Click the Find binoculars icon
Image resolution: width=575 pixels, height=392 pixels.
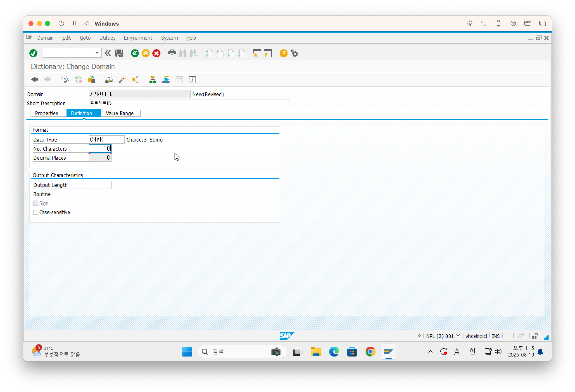tap(183, 53)
